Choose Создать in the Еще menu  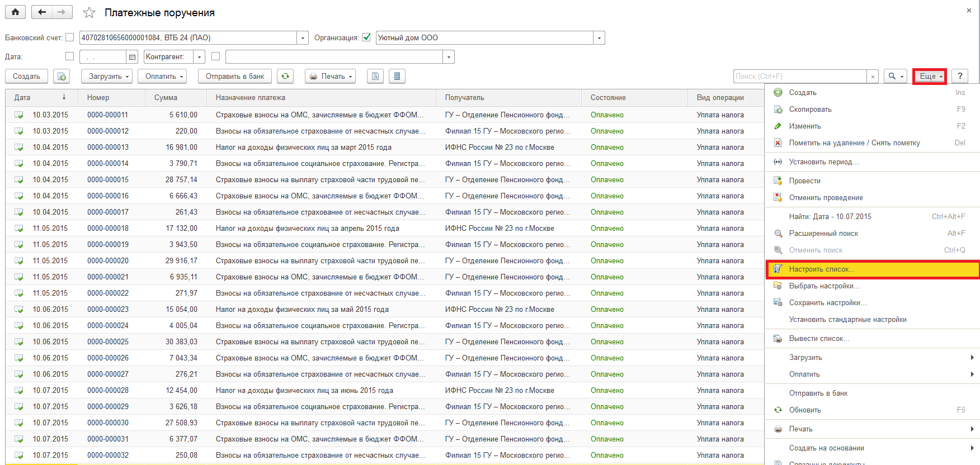(872, 92)
